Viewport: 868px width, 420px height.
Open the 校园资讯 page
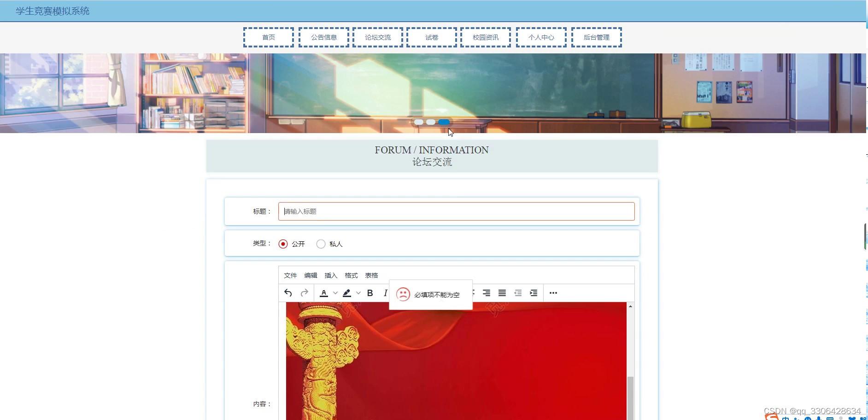click(x=486, y=37)
